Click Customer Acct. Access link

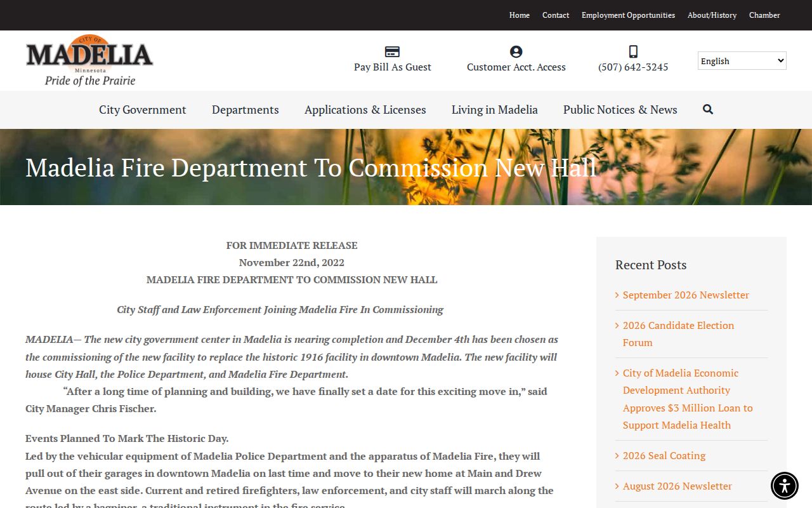tap(516, 67)
